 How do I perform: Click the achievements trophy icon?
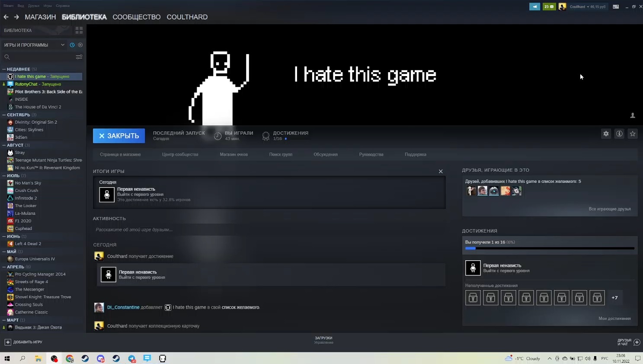pos(266,136)
